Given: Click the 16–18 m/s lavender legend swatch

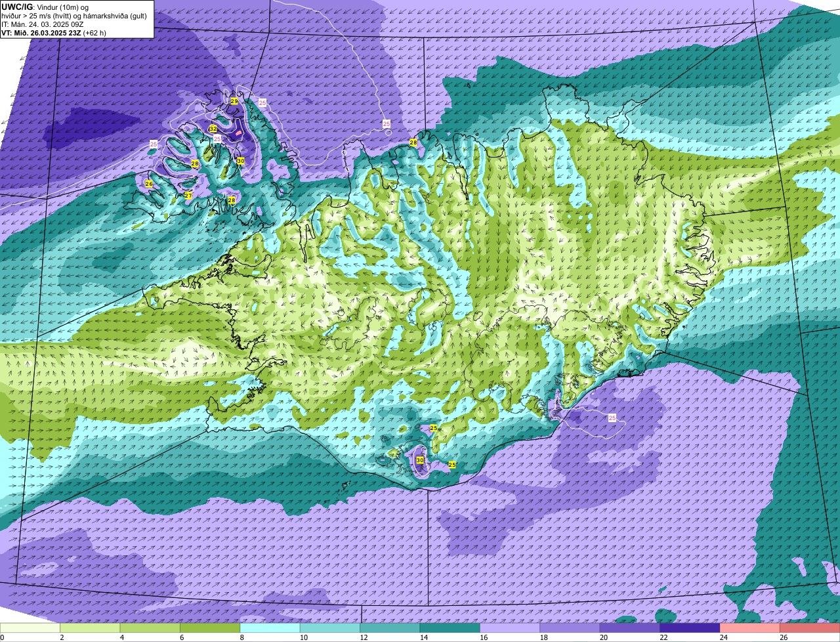Looking at the screenshot, I should (x=511, y=628).
